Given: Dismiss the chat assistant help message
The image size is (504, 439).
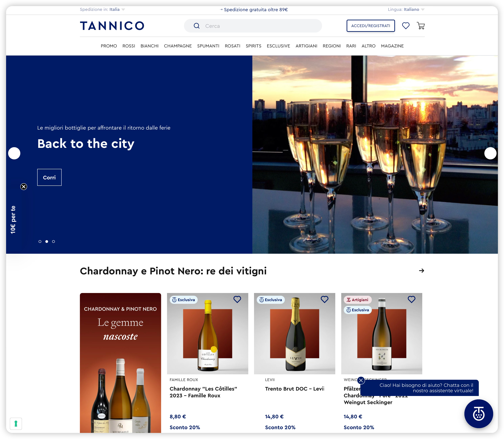Looking at the screenshot, I should click(361, 380).
